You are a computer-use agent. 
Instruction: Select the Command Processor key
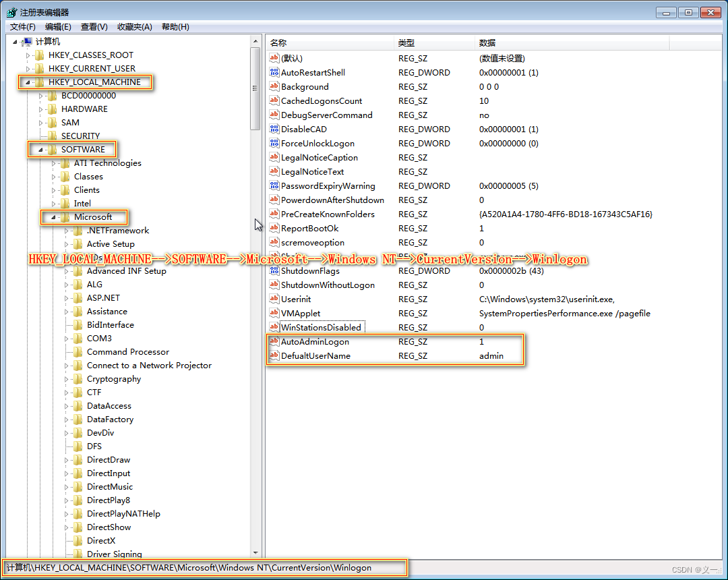(128, 352)
